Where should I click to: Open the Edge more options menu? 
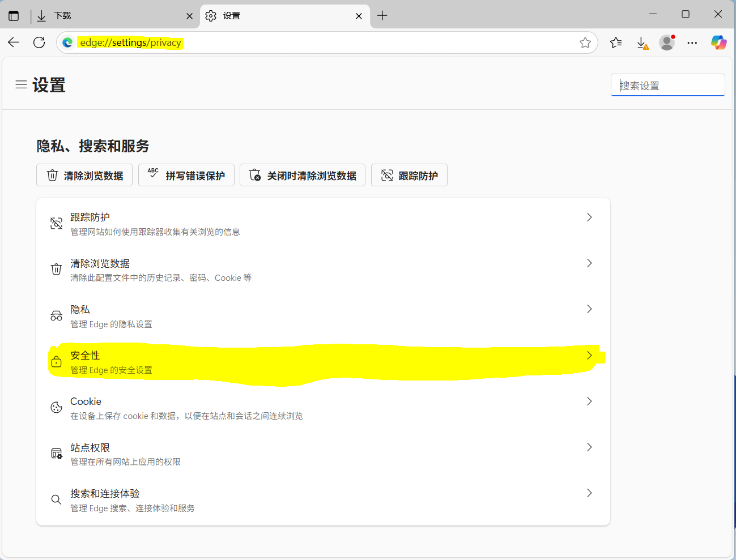tap(692, 42)
